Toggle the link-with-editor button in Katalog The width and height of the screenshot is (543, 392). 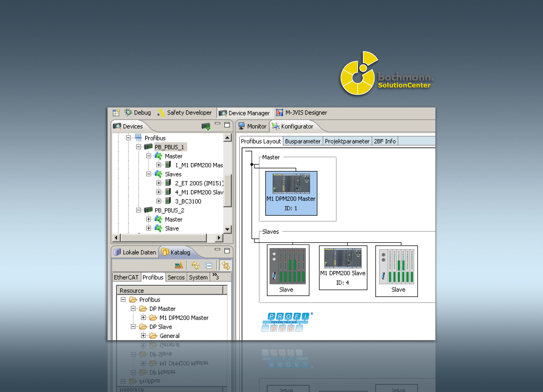pyautogui.click(x=226, y=265)
